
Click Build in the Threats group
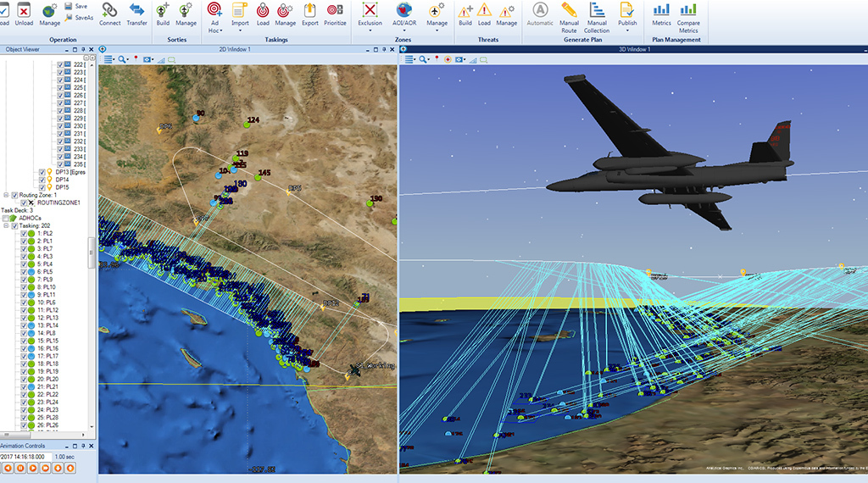click(x=465, y=14)
